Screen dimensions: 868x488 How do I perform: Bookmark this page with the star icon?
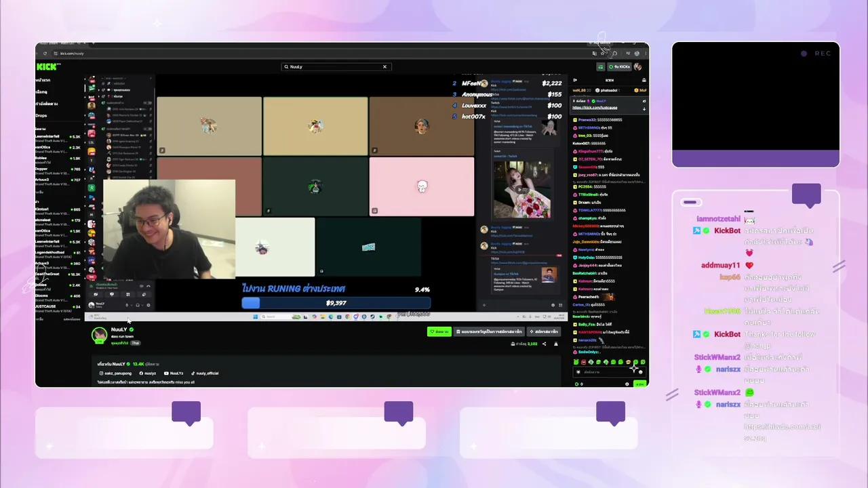click(602, 54)
